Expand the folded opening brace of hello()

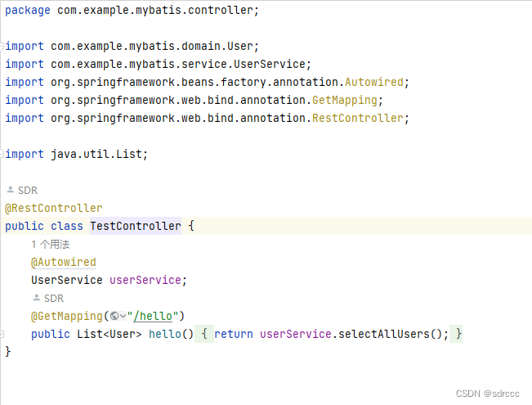click(x=204, y=334)
